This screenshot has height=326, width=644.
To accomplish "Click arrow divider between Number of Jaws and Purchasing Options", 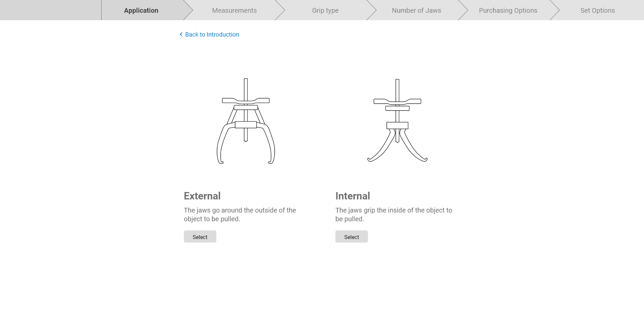I will coord(463,10).
